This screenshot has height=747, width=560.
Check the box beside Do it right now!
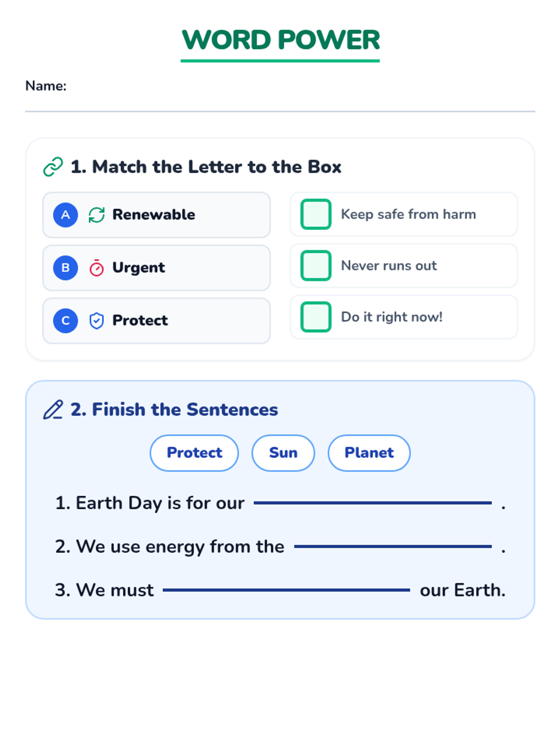316,317
